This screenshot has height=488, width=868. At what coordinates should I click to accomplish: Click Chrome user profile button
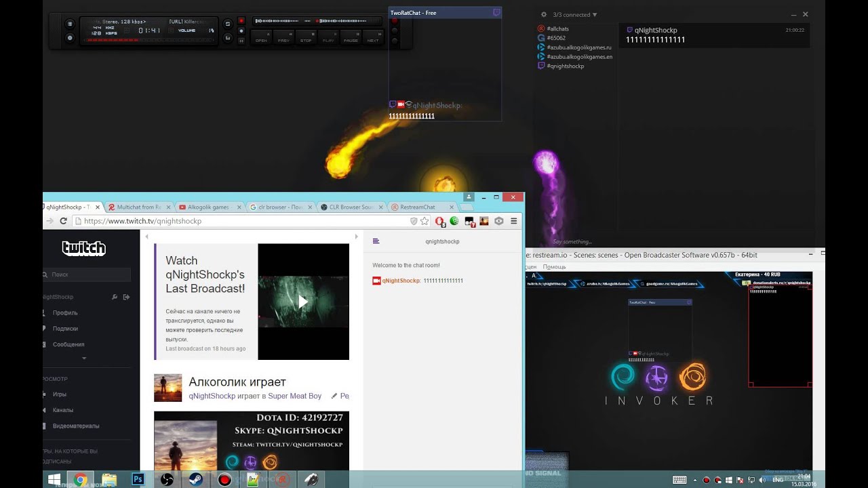468,197
